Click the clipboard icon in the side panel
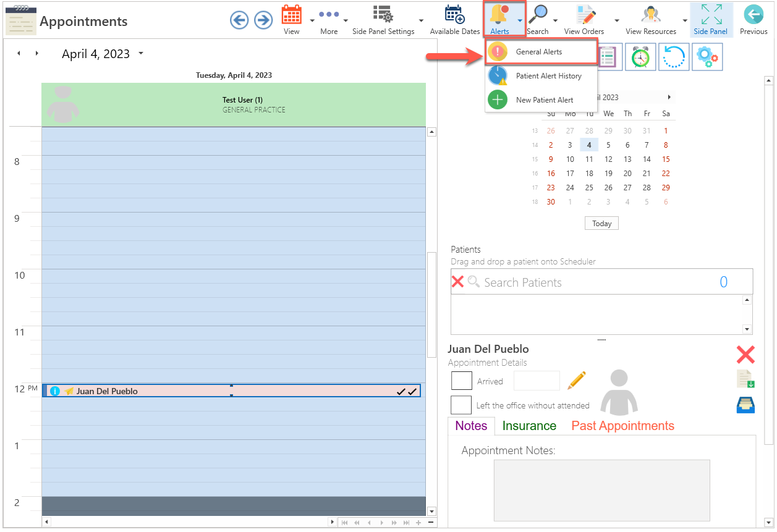Screen dimensions: 777x532 [607, 56]
